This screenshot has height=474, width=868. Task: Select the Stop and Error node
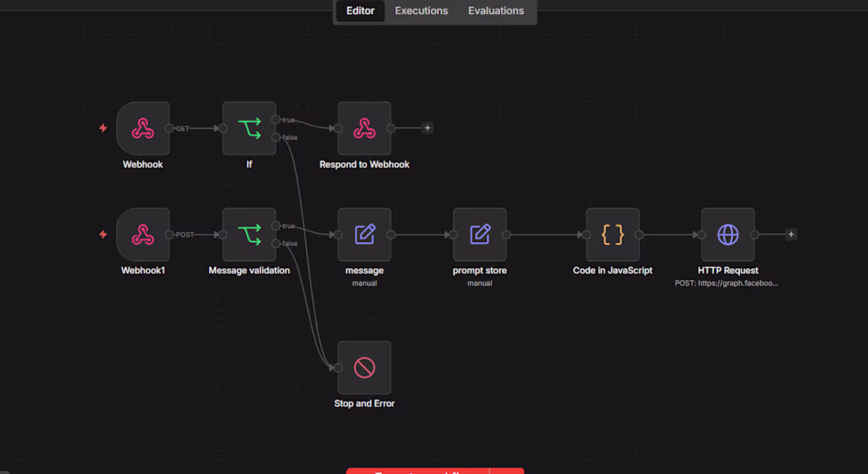365,368
